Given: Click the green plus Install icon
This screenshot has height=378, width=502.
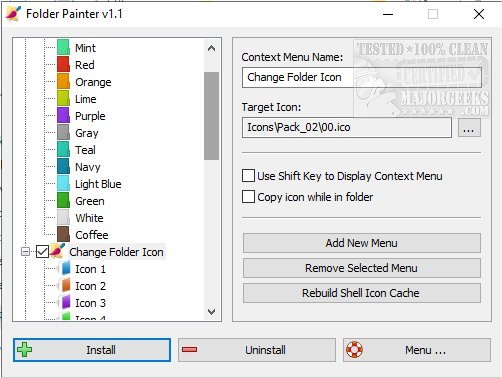Looking at the screenshot, I should 25,350.
